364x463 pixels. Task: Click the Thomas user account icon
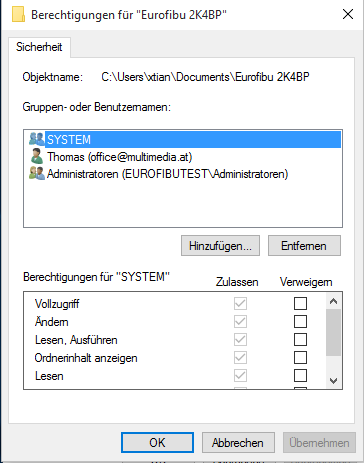[x=37, y=156]
